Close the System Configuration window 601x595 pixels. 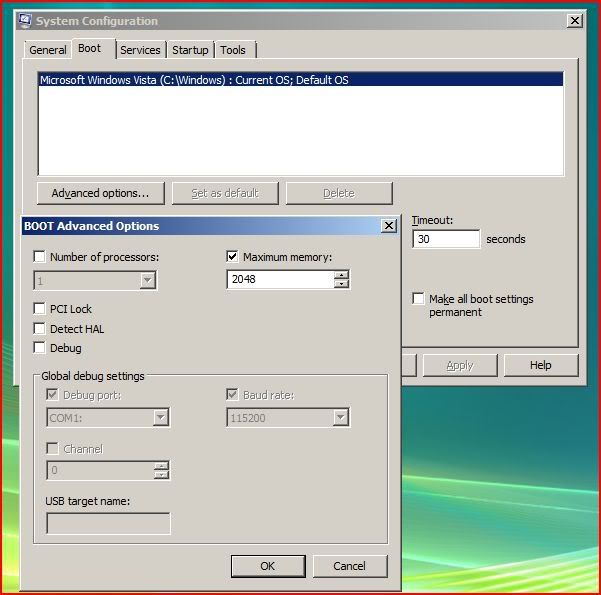tap(575, 20)
